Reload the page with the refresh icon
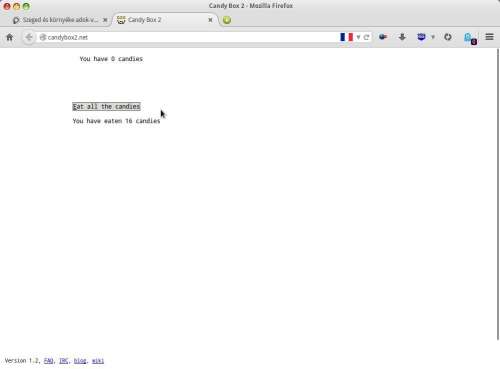The image size is (500, 369). point(366,37)
